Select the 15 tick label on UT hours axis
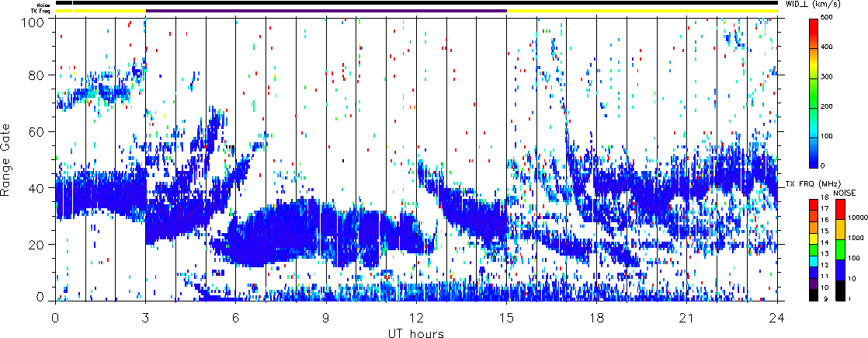 (506, 318)
